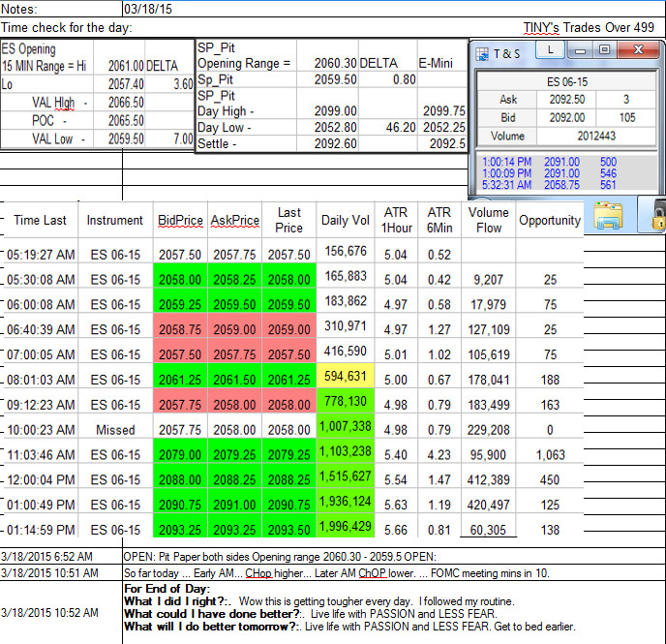The width and height of the screenshot is (666, 644).
Task: Select Daily Vol 1,996,429 cell
Action: (x=346, y=526)
